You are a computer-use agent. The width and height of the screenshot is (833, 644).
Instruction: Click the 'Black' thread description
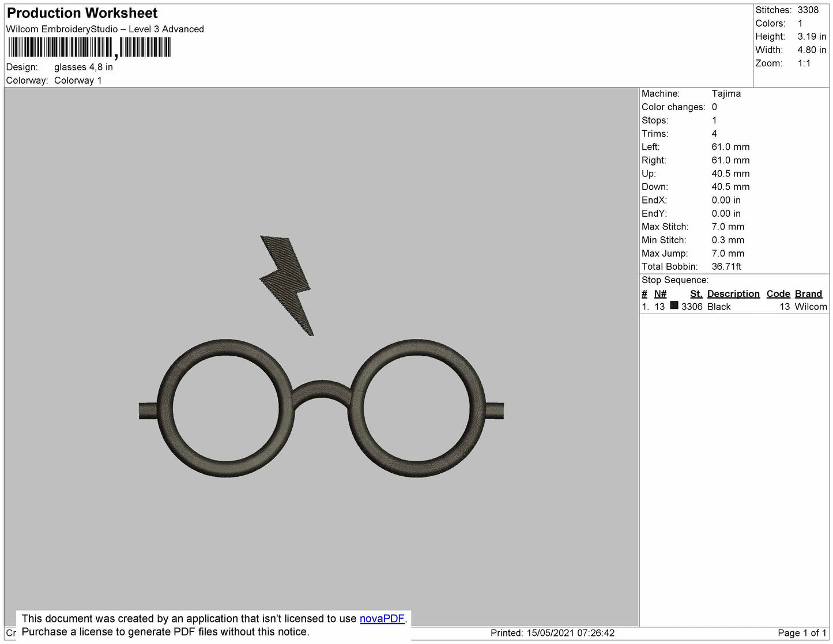coord(719,307)
